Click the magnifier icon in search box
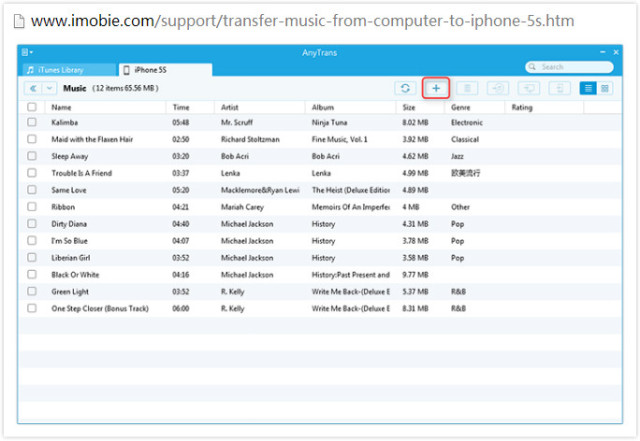Viewport: 640px width, 441px height. (x=532, y=67)
